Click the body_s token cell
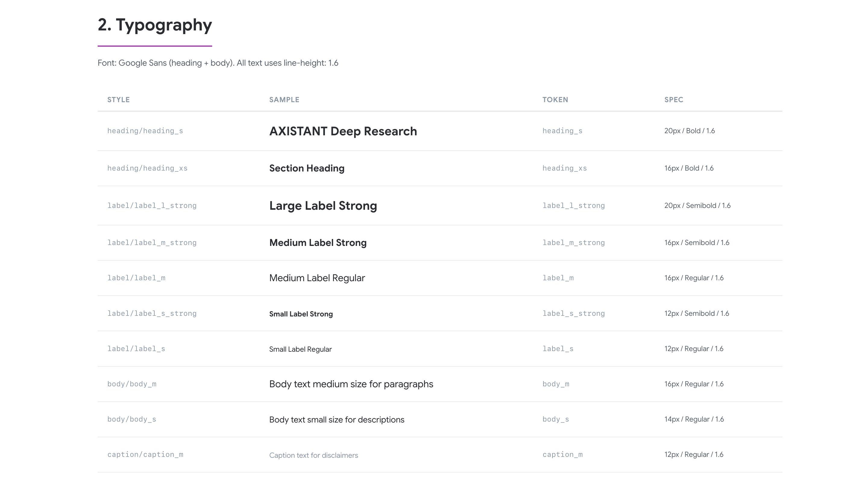Viewport: 868px width, 487px height. point(555,419)
